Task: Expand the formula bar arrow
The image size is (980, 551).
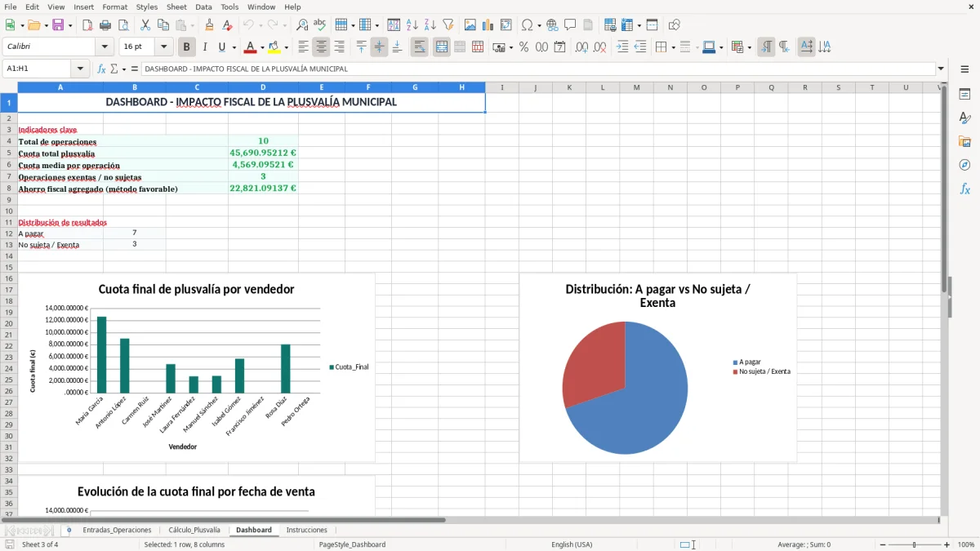Action: click(x=941, y=69)
